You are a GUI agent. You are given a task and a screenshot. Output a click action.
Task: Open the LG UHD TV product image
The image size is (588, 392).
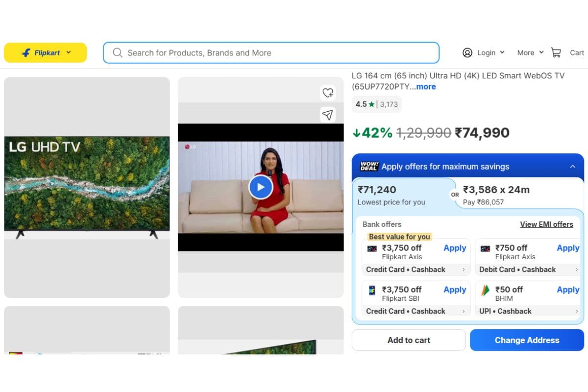pos(87,187)
